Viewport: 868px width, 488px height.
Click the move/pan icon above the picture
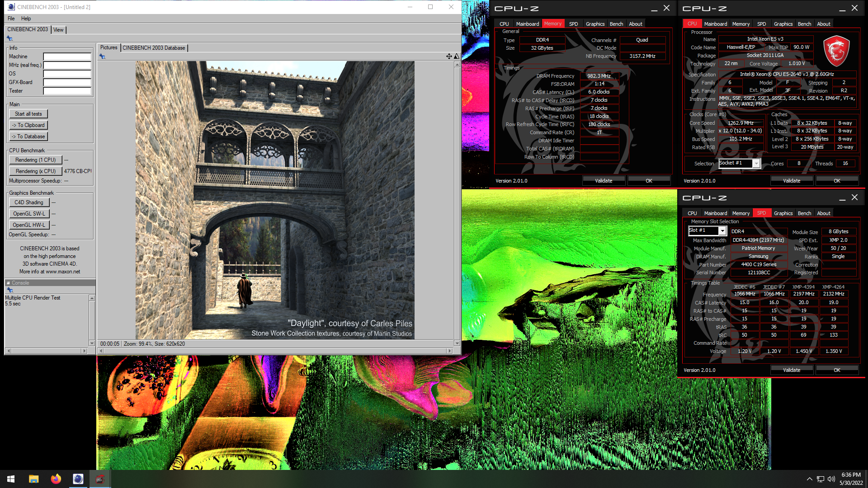click(449, 56)
